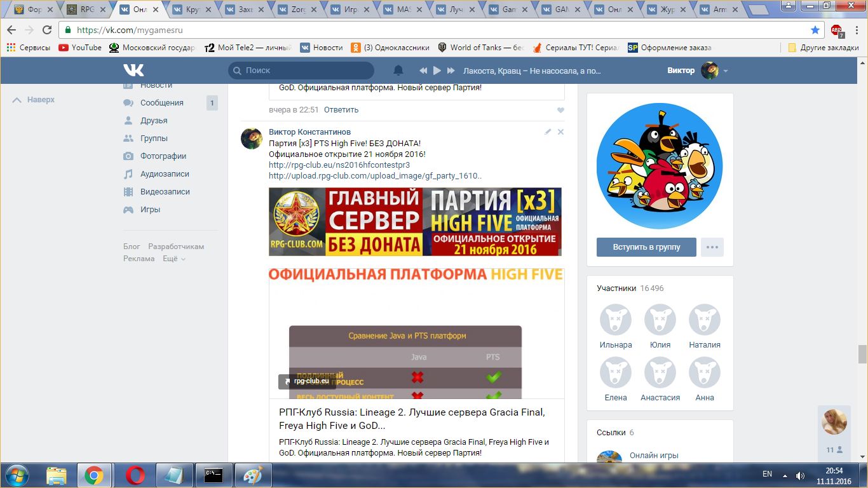Click the Сервисы apps icon in bookmarks bar
The height and width of the screenshot is (488, 868).
point(11,48)
